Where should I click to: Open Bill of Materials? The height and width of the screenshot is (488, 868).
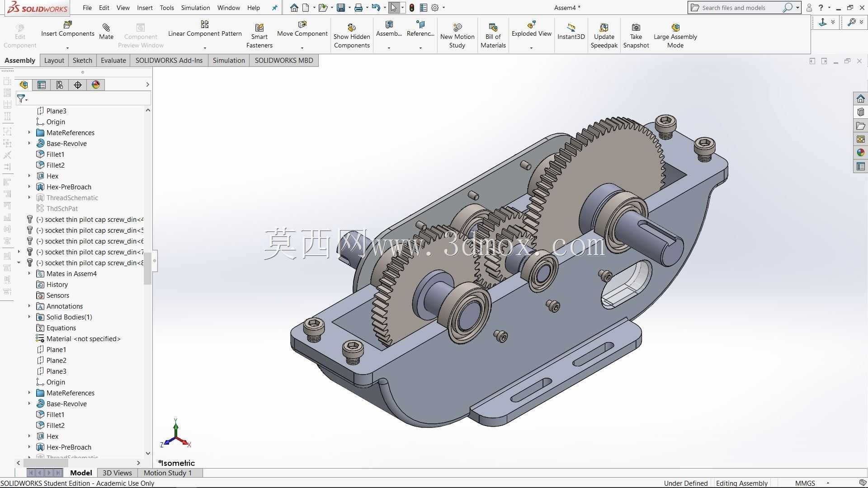(493, 36)
